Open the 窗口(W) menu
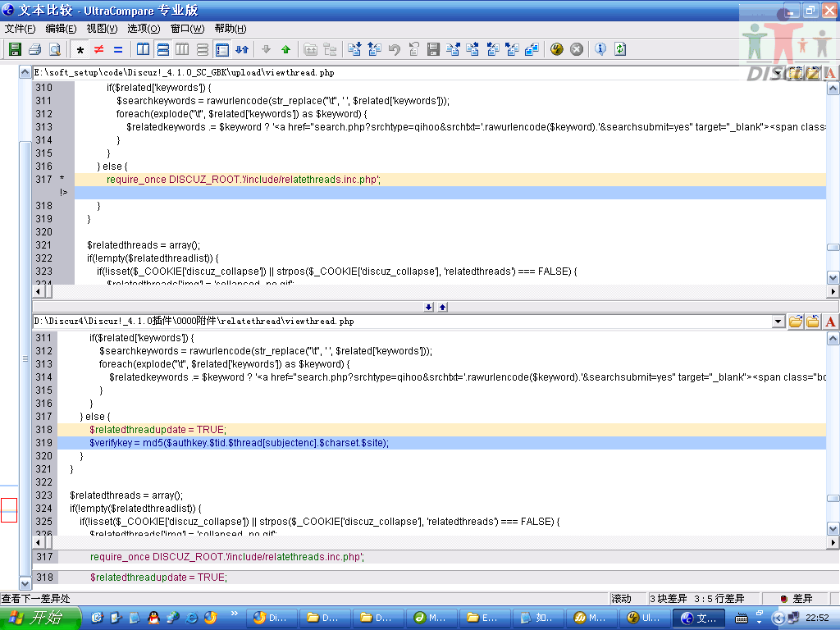840x630 pixels. coord(187,29)
